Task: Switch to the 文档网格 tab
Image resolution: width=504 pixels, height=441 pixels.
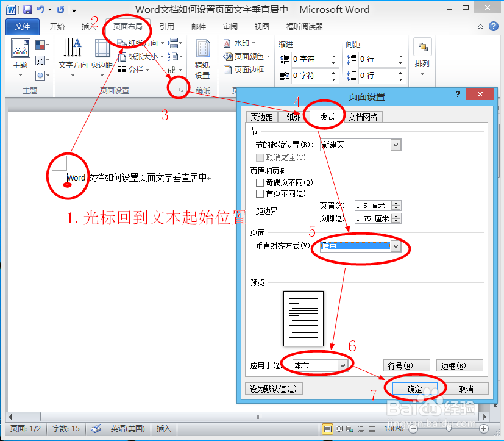Action: tap(363, 116)
